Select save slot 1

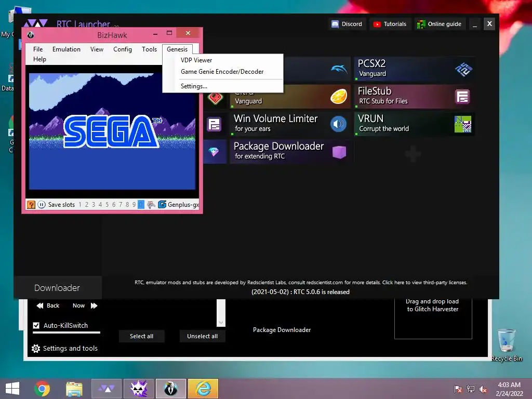pos(80,205)
